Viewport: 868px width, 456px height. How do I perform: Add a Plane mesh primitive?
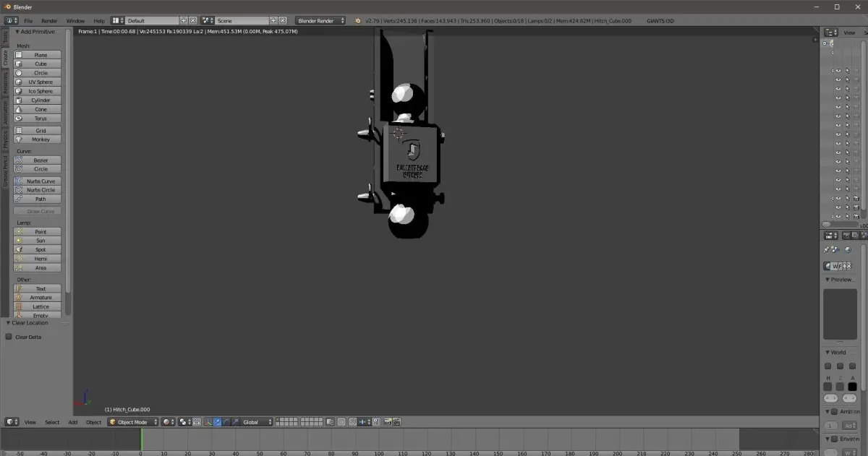[38, 55]
